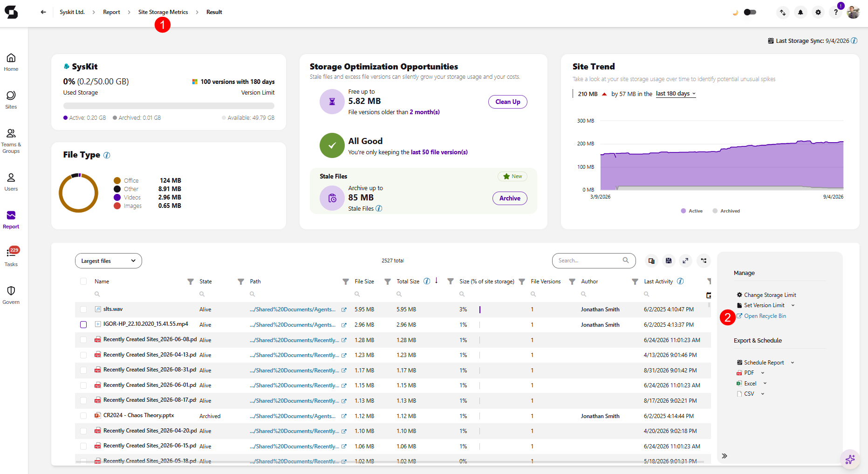Open external link for CR2024 - Chaos Theory.pptx path
This screenshot has height=474, width=868.
click(344, 416)
